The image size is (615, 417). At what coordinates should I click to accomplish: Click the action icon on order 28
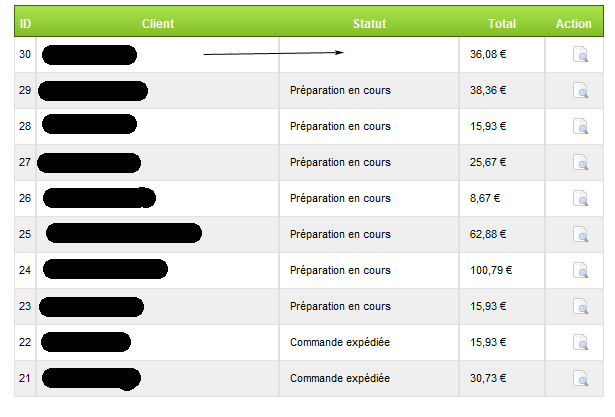[x=580, y=127]
